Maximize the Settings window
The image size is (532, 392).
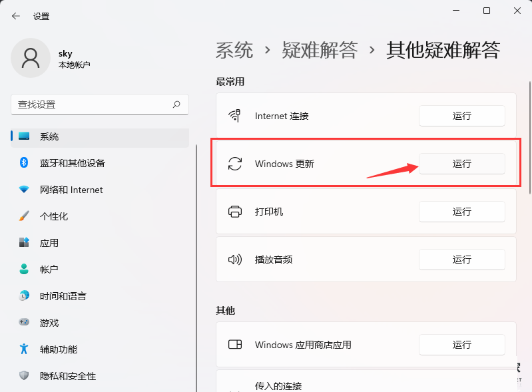point(487,11)
